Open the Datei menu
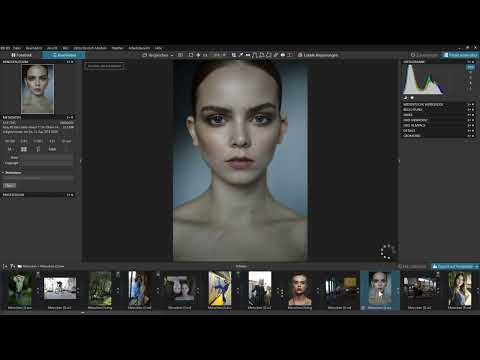 (17, 48)
